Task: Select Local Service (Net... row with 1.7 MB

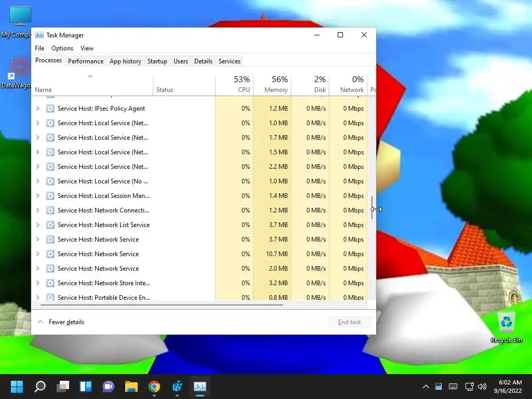Action: (x=199, y=137)
